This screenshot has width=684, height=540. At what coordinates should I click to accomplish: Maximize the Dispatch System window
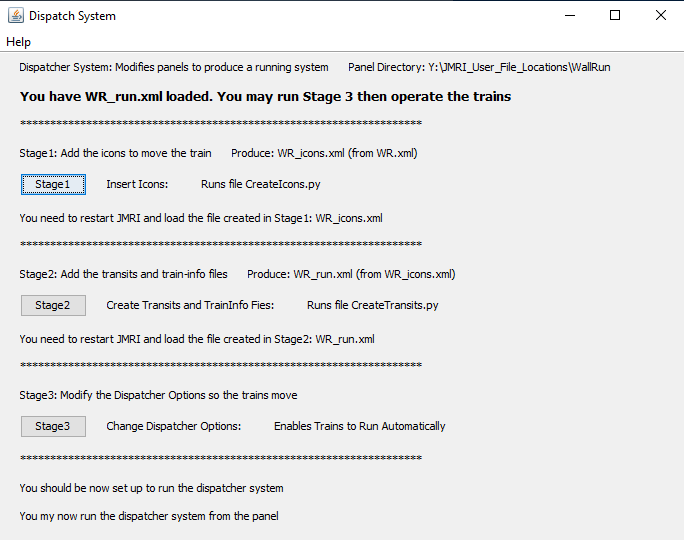coord(615,16)
